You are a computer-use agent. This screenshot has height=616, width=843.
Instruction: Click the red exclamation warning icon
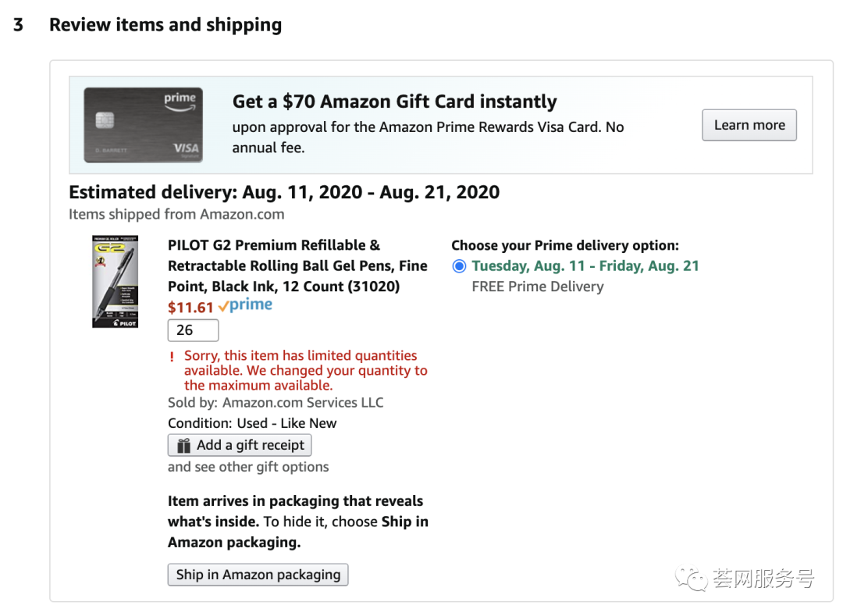point(172,357)
